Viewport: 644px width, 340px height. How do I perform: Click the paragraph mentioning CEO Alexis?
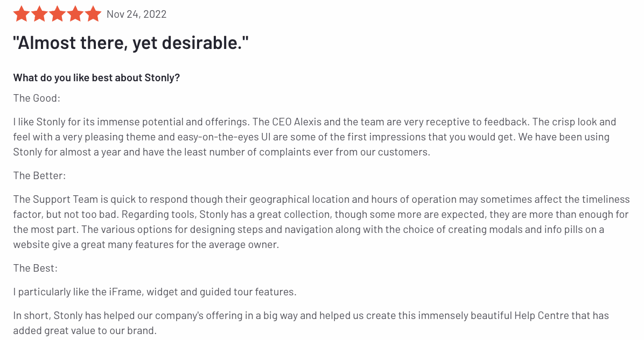coord(314,137)
